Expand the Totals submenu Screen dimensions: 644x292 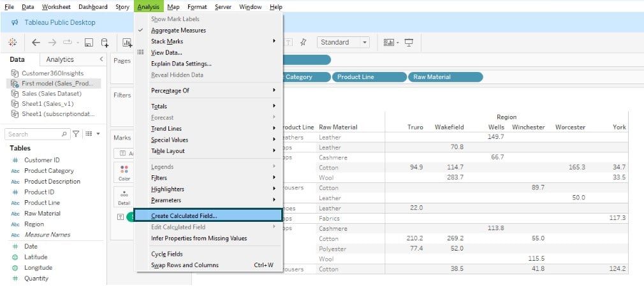tap(209, 106)
